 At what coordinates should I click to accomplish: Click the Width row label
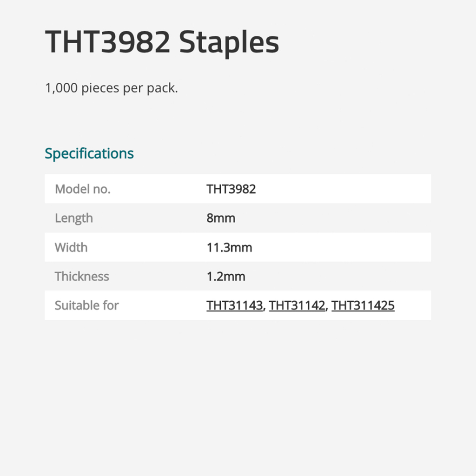(71, 247)
